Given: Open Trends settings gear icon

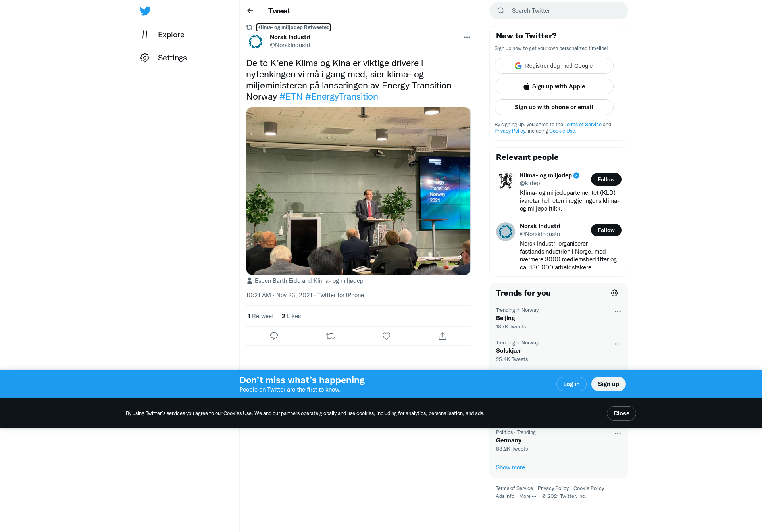Looking at the screenshot, I should coord(614,293).
